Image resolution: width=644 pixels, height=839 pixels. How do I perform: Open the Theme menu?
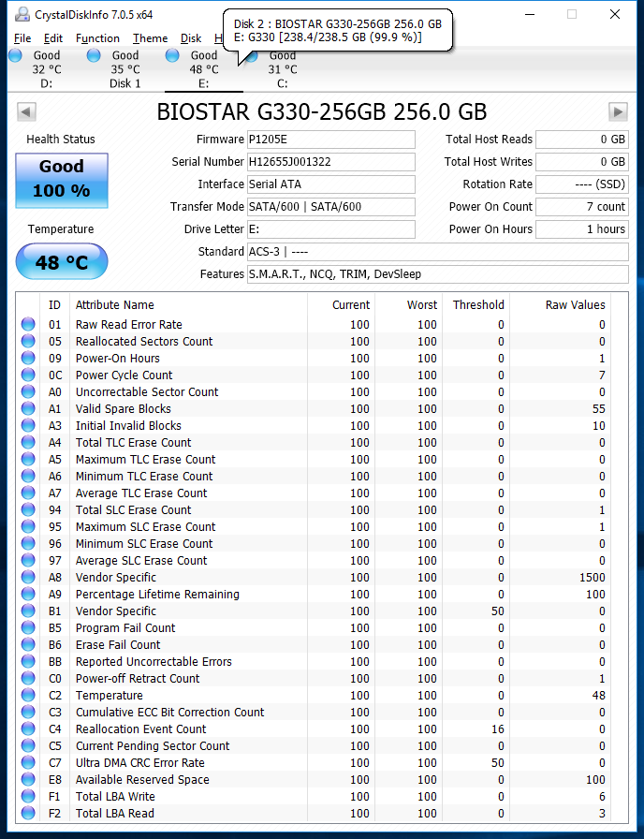point(150,38)
